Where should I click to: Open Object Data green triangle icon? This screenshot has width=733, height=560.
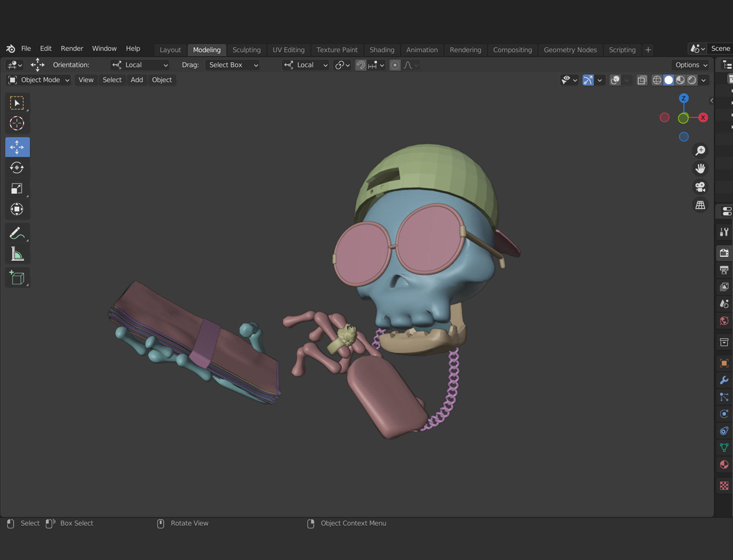(x=724, y=448)
